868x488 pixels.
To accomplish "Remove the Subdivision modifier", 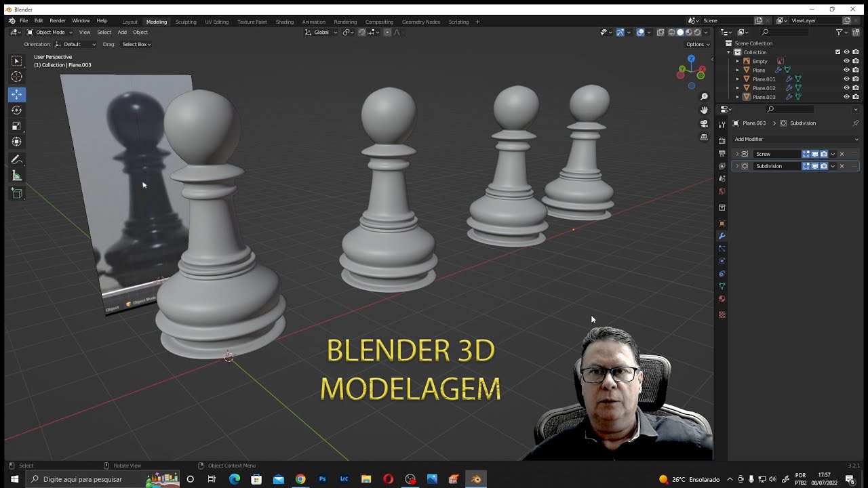I will [x=842, y=166].
